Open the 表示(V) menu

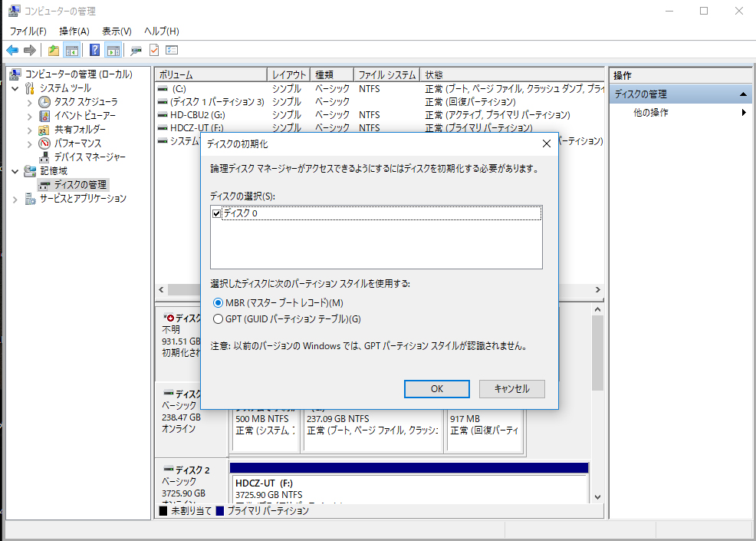(x=117, y=31)
